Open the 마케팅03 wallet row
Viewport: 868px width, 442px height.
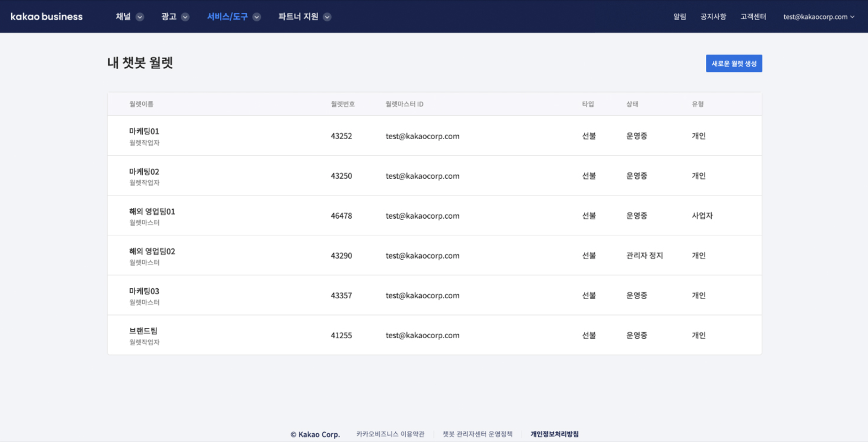pos(144,291)
